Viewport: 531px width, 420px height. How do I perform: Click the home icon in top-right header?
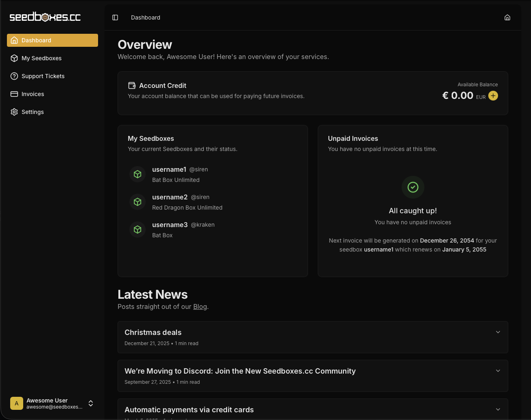pos(507,17)
